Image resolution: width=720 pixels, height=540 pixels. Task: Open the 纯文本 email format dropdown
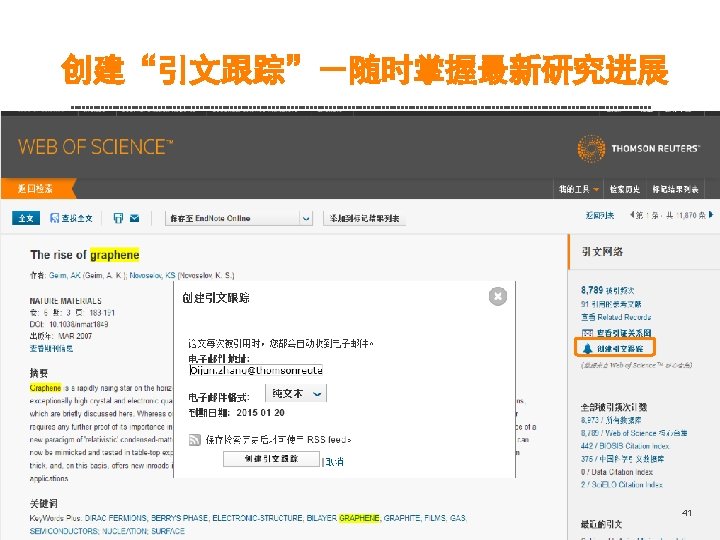pyautogui.click(x=296, y=394)
